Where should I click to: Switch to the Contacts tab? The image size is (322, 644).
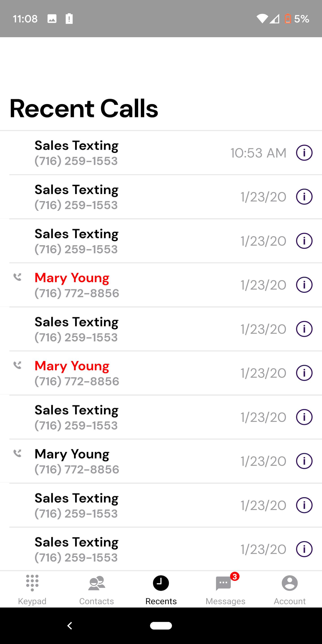point(97,589)
